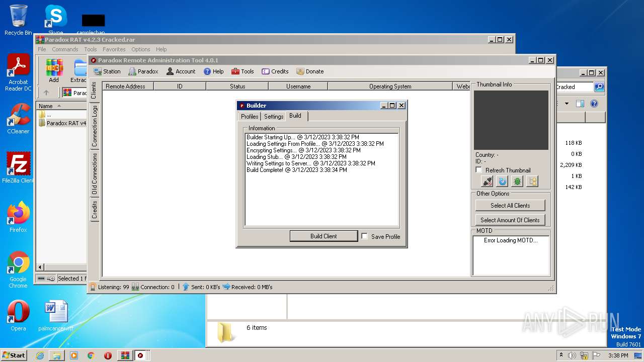The width and height of the screenshot is (644, 362).
Task: Open the view options dropdown in Explorer
Action: tap(567, 104)
